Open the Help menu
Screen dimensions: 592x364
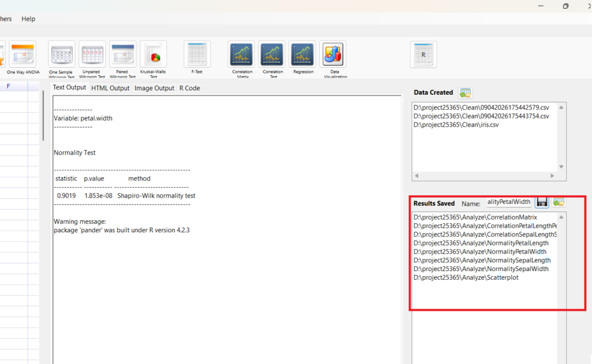pyautogui.click(x=28, y=19)
